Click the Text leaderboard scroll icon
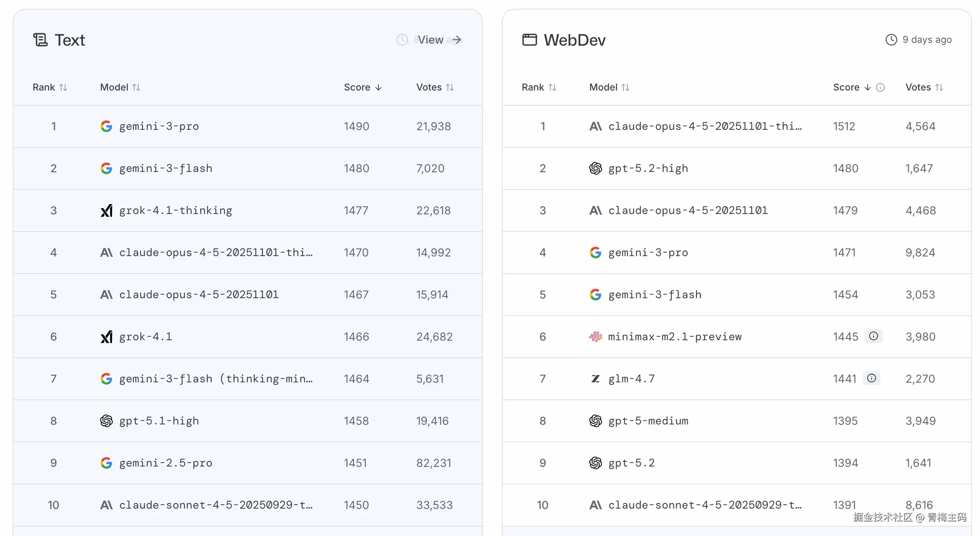The height and width of the screenshot is (536, 980). click(x=41, y=40)
